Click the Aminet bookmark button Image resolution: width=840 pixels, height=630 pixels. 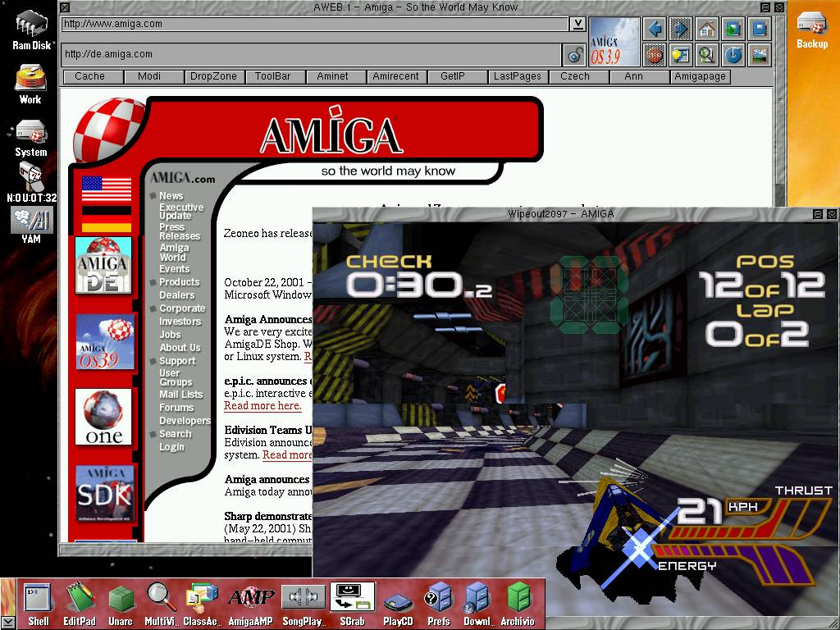tap(332, 76)
